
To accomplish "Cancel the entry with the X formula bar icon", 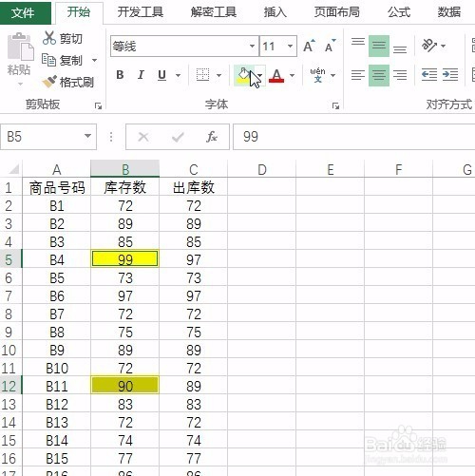I will (143, 137).
